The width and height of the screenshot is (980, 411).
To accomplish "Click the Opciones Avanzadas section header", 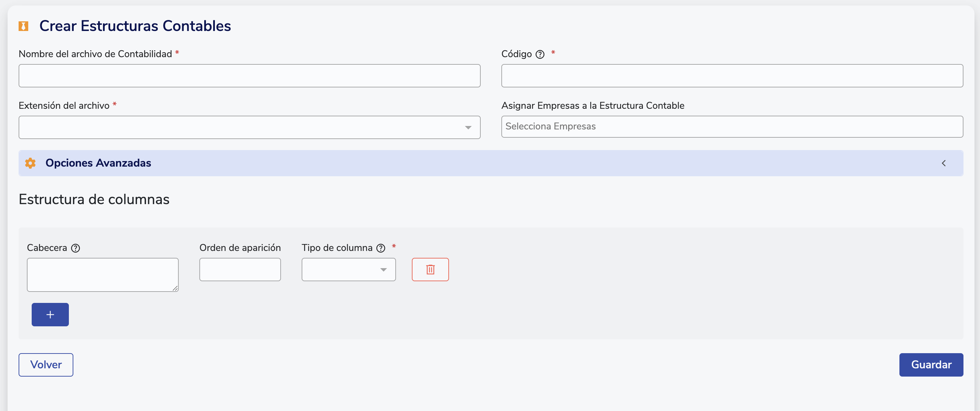I will click(98, 163).
